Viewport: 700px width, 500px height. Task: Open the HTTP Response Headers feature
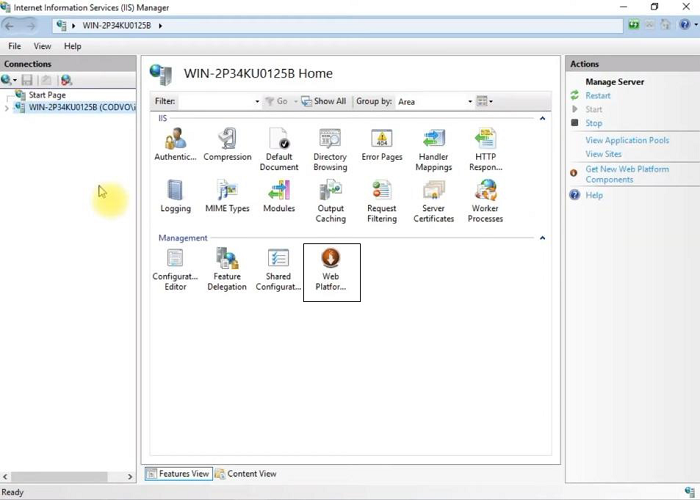tap(485, 149)
